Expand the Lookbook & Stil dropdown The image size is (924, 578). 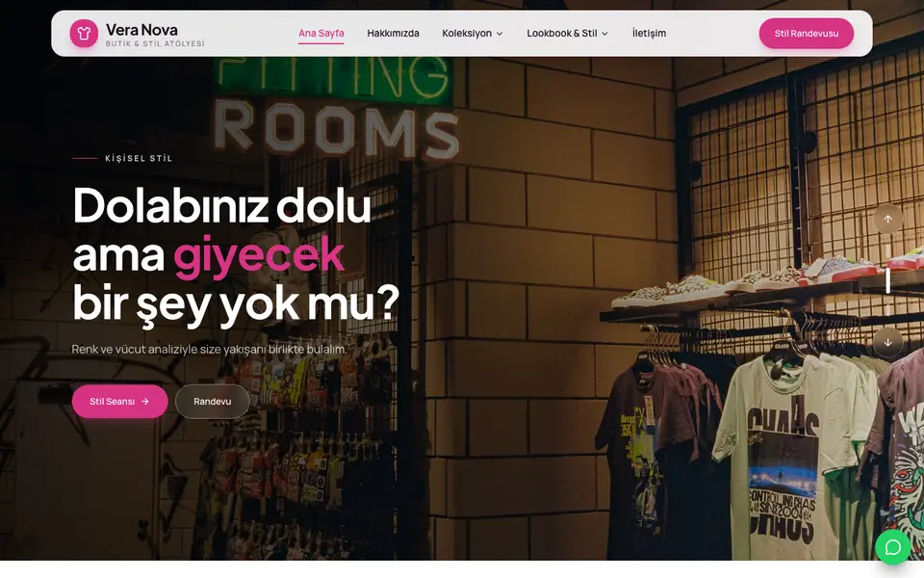pos(568,33)
